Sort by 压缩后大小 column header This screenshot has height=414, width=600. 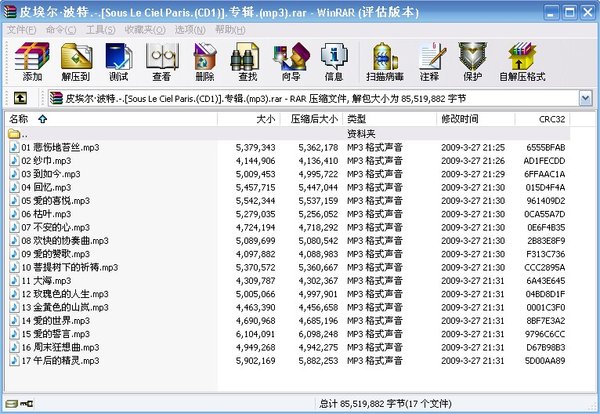coord(311,119)
